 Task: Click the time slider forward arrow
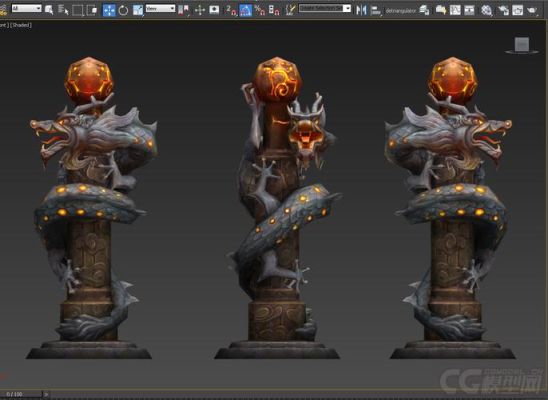[46, 394]
